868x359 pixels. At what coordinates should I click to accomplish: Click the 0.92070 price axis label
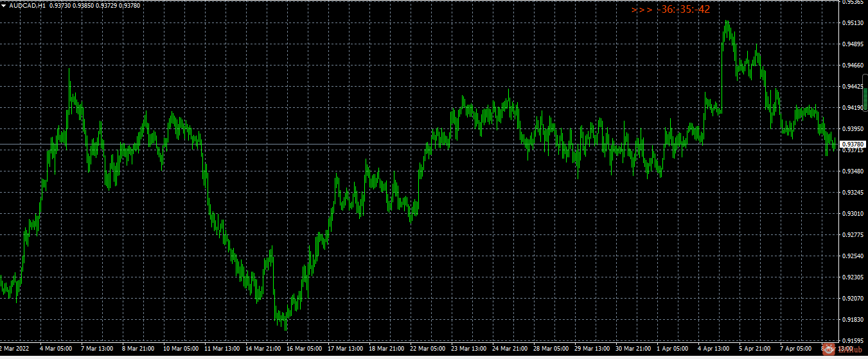coord(853,299)
